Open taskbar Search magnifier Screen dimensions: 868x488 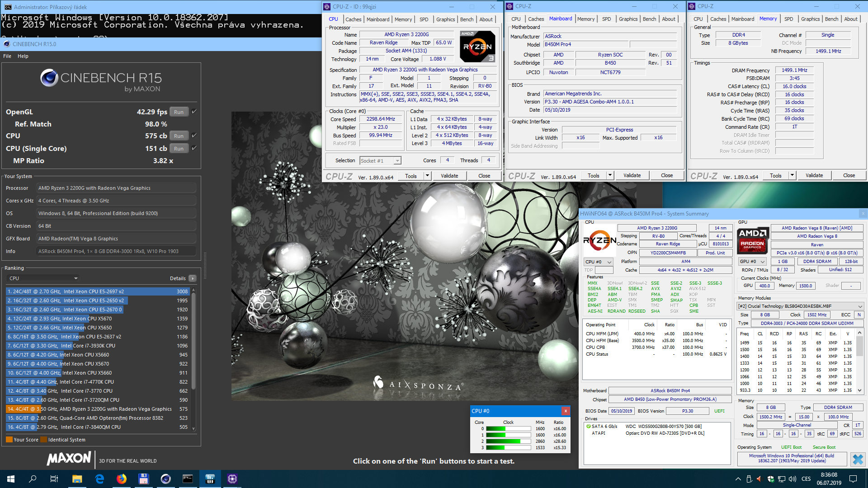click(33, 479)
